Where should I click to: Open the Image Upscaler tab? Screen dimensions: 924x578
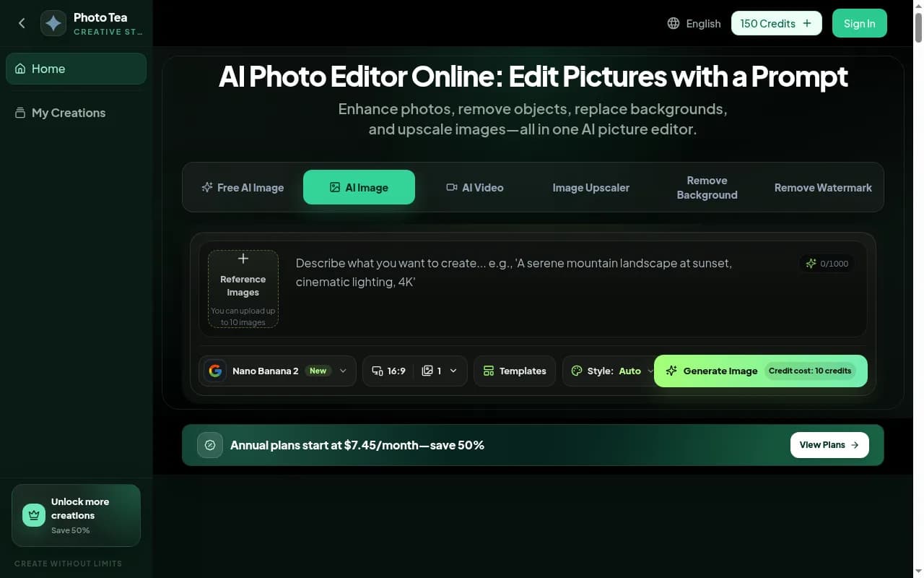(x=591, y=187)
